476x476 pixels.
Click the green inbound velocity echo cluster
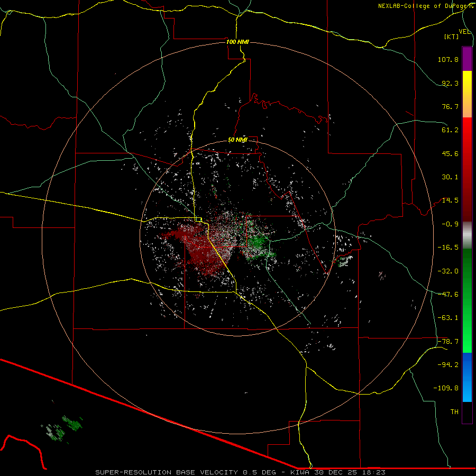[x=258, y=244]
